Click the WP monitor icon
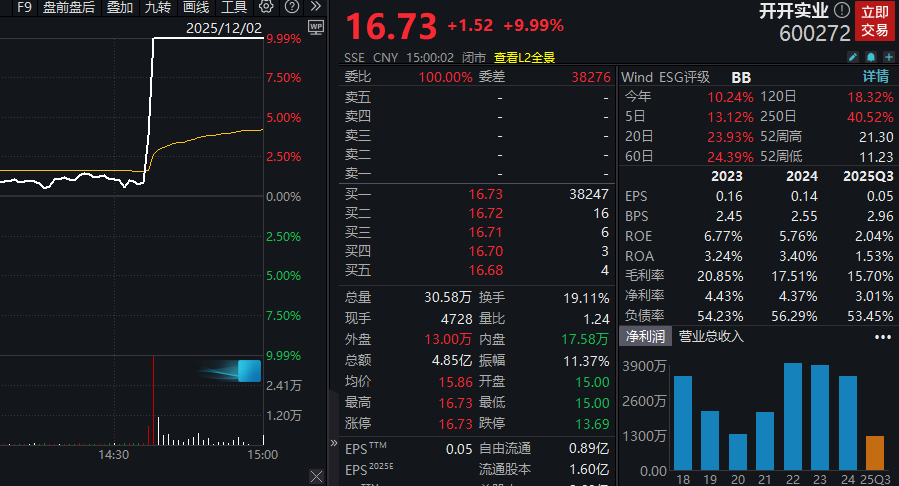 coord(316,27)
